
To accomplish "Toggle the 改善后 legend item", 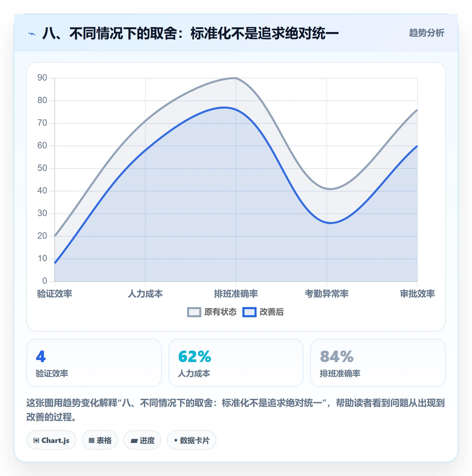I will click(263, 312).
